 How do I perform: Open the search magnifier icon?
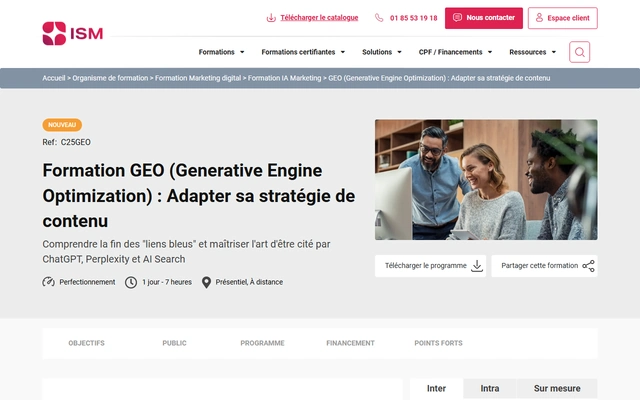coord(580,52)
